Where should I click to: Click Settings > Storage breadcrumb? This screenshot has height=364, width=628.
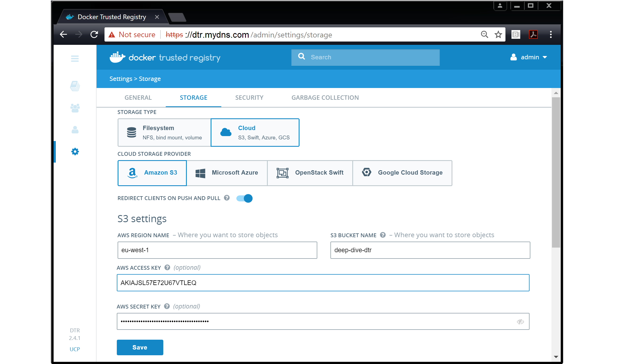coord(135,79)
